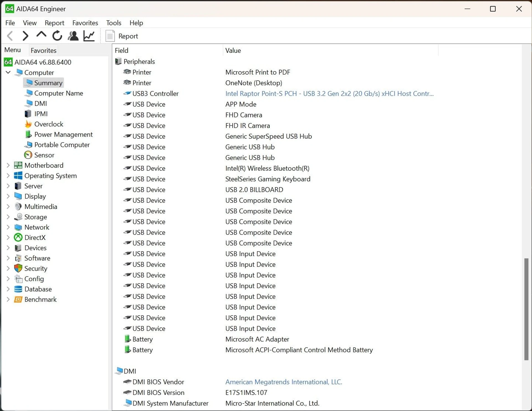
Task: Expand the Network tree node
Action: tap(8, 227)
